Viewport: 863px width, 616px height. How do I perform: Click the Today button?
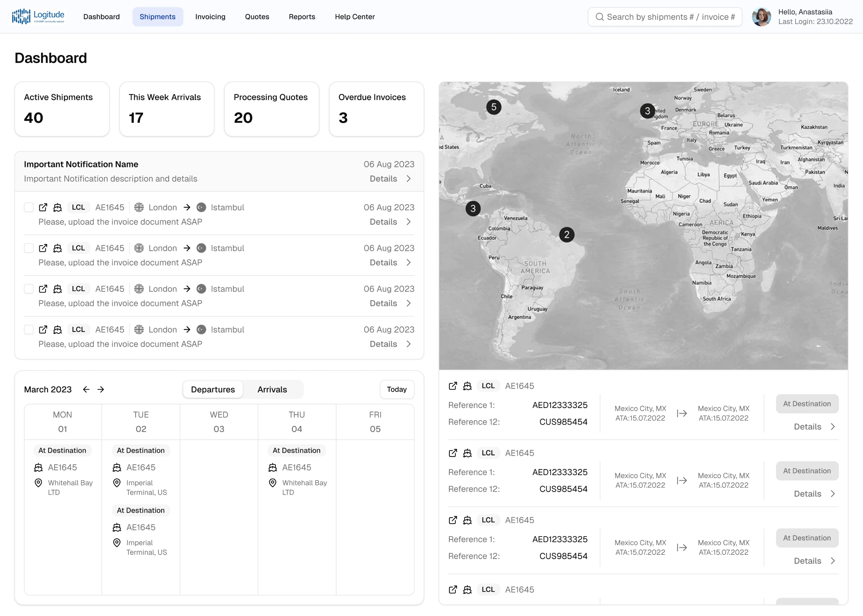point(397,390)
